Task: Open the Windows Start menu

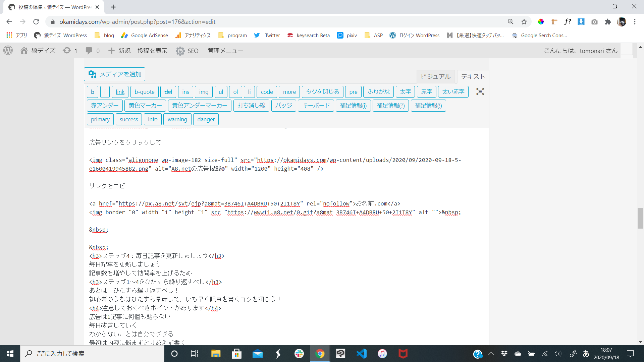Action: click(10, 354)
